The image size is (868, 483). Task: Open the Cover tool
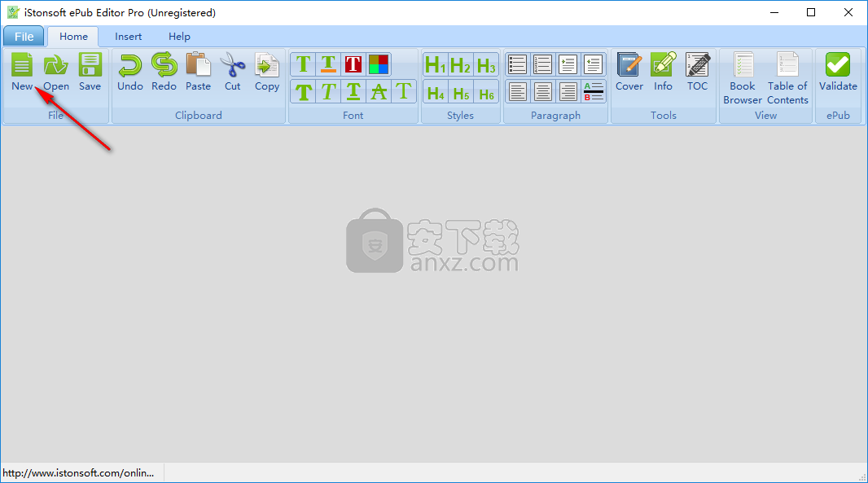[x=629, y=72]
